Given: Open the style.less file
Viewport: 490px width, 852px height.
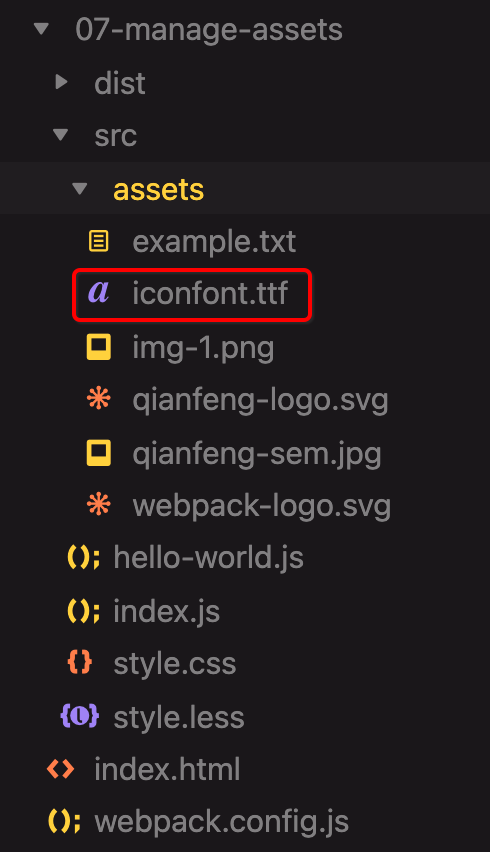Looking at the screenshot, I should pyautogui.click(x=179, y=717).
